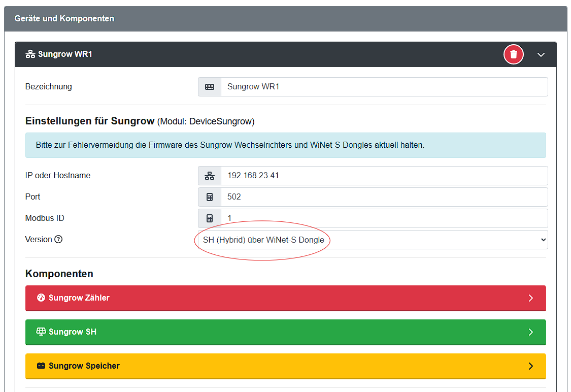Open the Version dropdown for SH Hybrid
Image resolution: width=571 pixels, height=392 pixels.
click(373, 240)
